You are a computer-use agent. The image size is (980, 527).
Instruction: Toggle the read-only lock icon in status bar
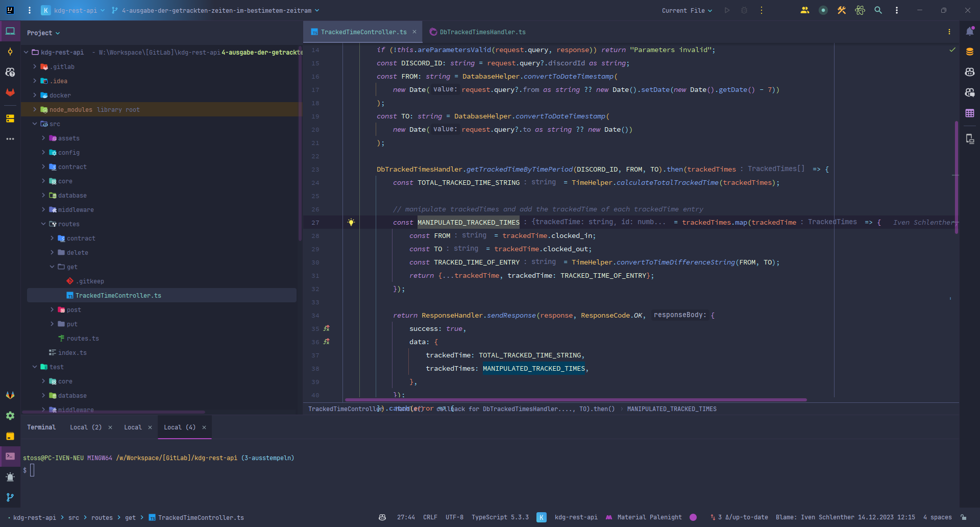point(963,517)
